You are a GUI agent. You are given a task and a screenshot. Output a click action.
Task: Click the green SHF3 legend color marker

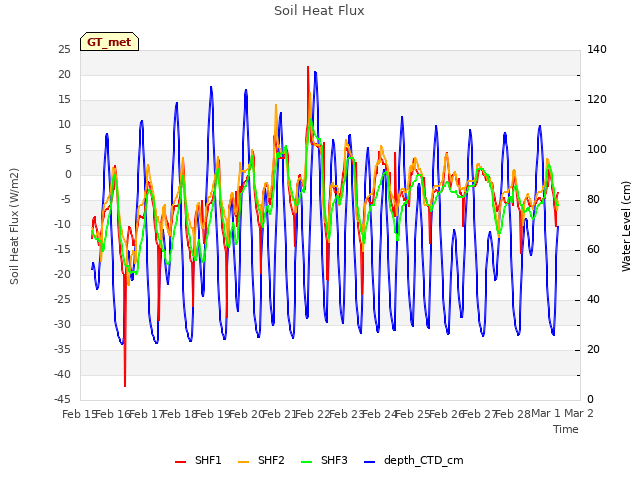coord(307,462)
